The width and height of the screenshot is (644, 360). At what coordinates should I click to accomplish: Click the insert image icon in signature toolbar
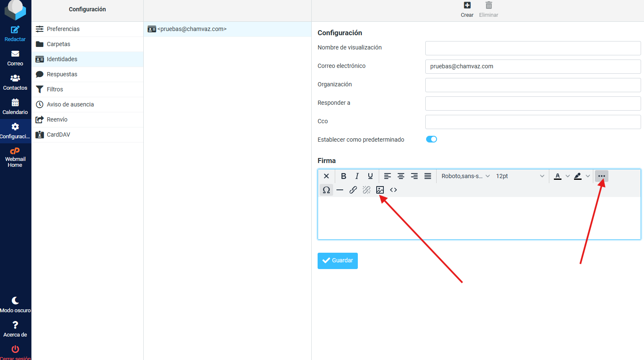[x=380, y=190]
